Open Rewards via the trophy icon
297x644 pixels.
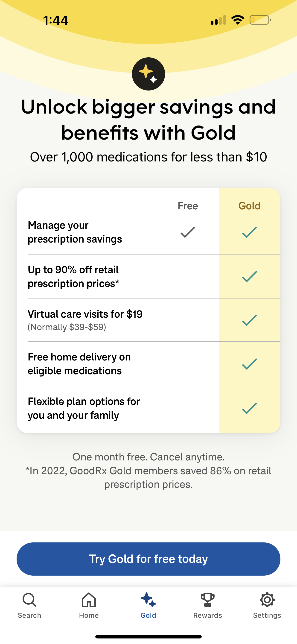click(x=207, y=600)
